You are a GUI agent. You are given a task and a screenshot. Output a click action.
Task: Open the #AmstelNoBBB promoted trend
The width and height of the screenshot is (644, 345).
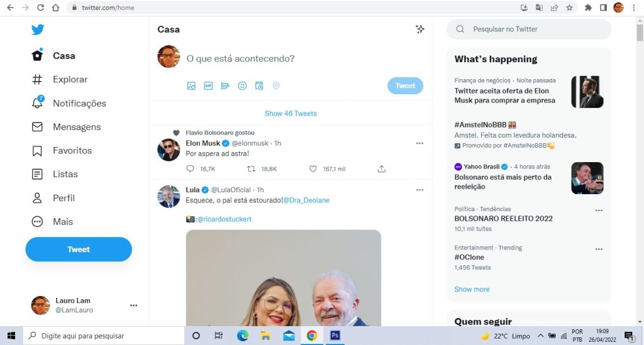click(485, 124)
